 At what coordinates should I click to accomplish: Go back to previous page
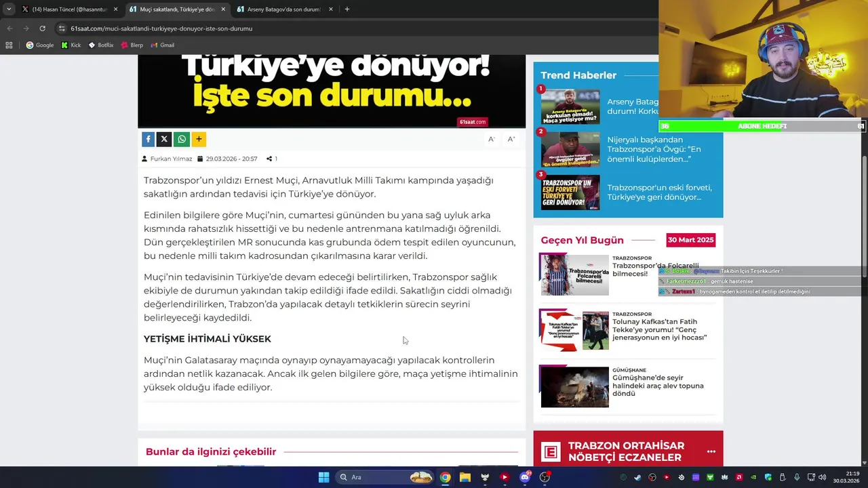tap(9, 28)
